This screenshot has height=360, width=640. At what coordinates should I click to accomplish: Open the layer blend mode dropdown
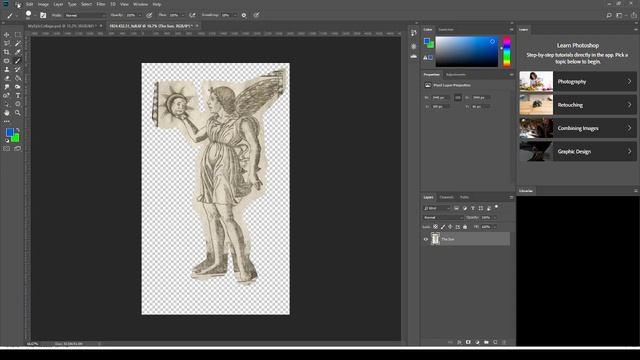443,218
